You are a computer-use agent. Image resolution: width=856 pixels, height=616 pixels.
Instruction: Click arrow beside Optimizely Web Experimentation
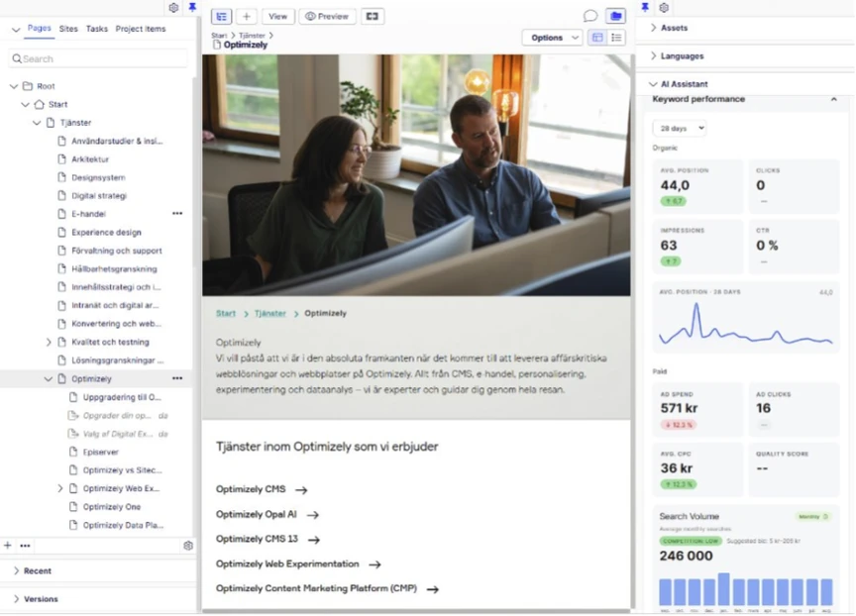pyautogui.click(x=374, y=565)
